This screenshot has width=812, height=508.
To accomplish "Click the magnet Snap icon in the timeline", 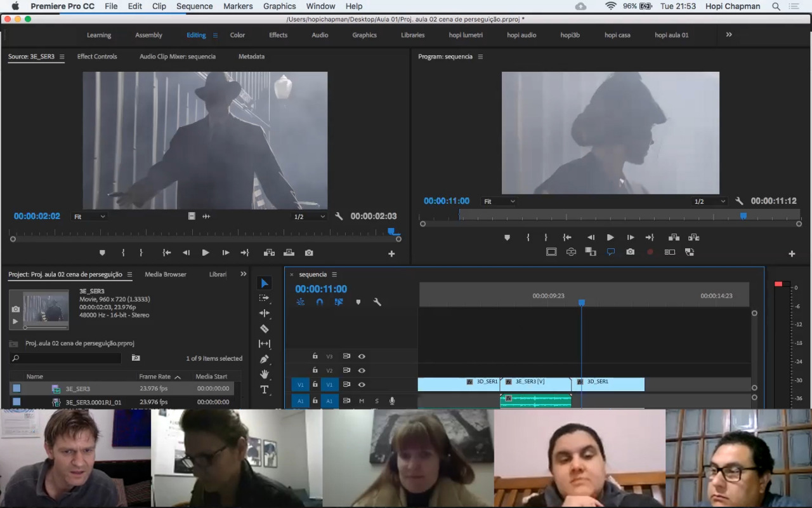I will pos(319,302).
